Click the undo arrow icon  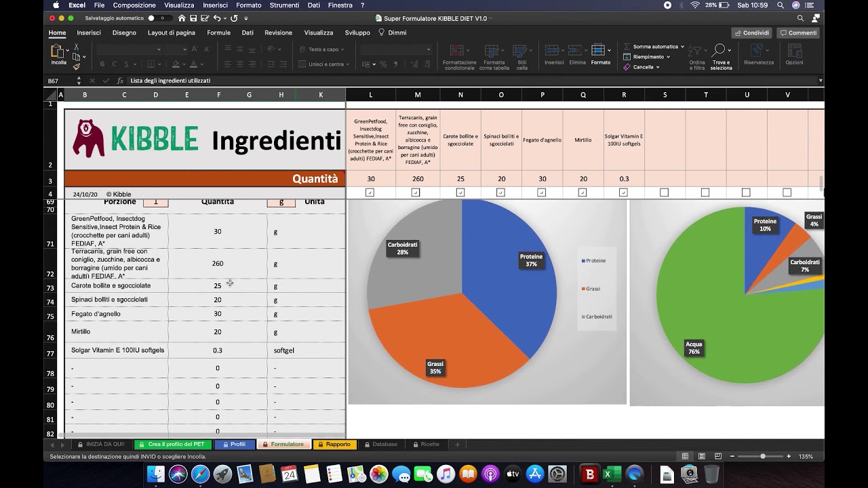tap(217, 18)
